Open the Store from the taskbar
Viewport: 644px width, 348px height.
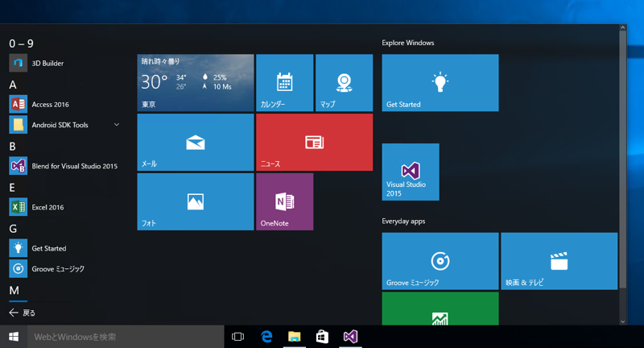[323, 337]
